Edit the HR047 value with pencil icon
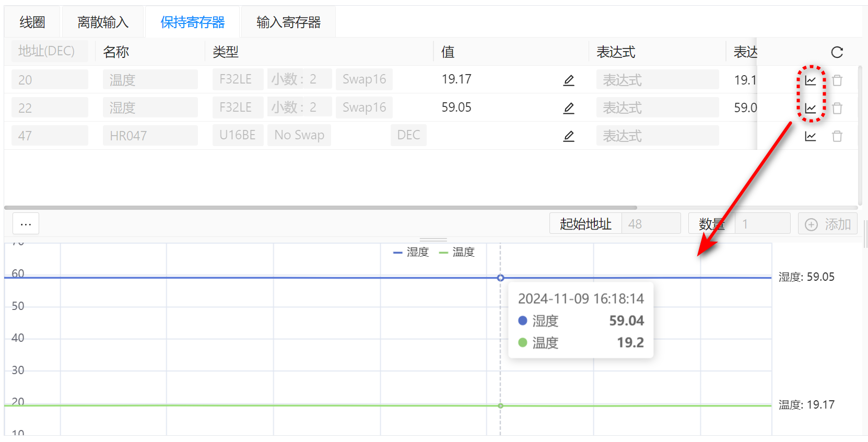868x442 pixels. click(569, 136)
